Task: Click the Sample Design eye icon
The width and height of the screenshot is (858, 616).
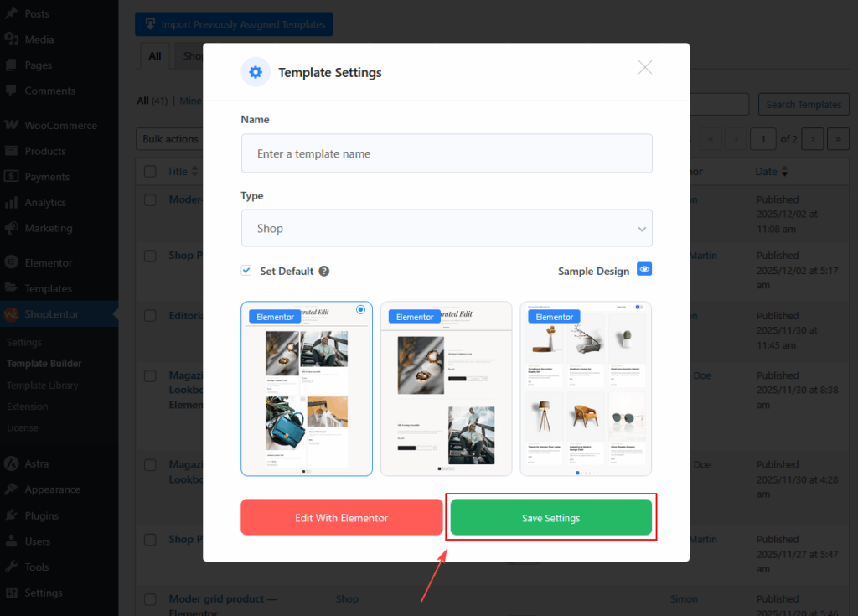Action: (x=643, y=269)
